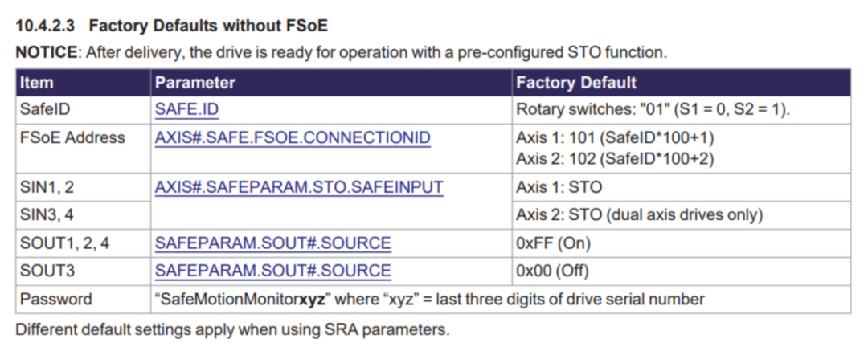
Task: Select the SafeMotionMonitorxyz password text
Action: 243,300
